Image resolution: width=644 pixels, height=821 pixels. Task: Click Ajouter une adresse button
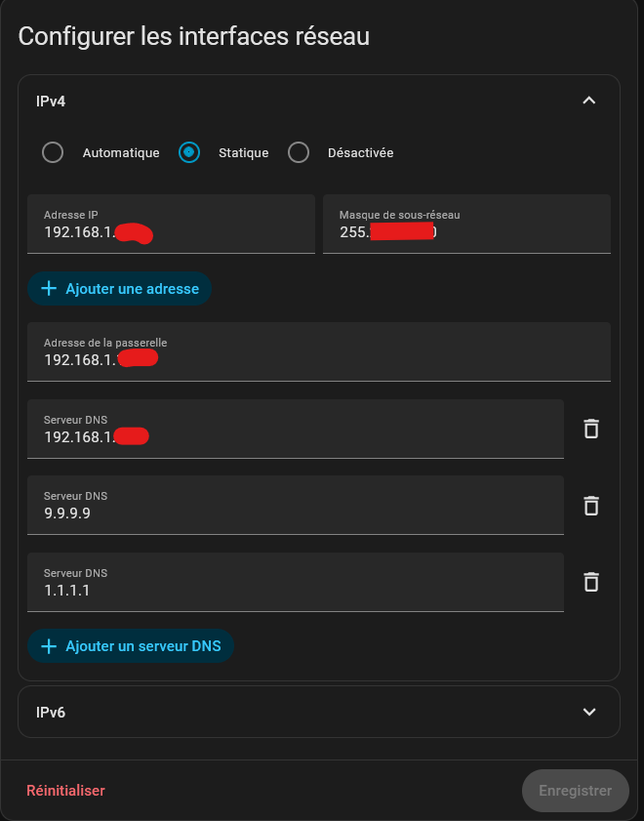[120, 289]
